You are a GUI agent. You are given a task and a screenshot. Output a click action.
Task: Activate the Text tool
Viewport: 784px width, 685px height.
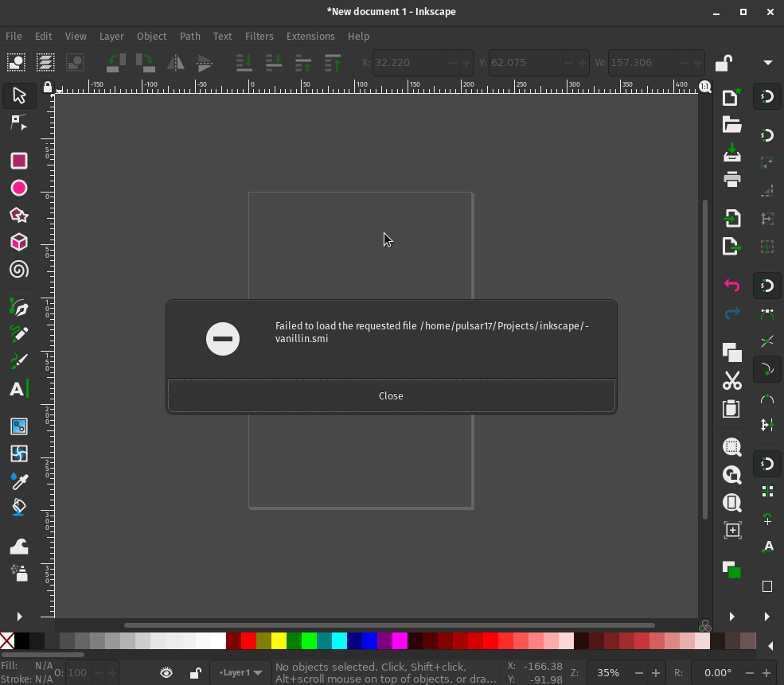18,389
